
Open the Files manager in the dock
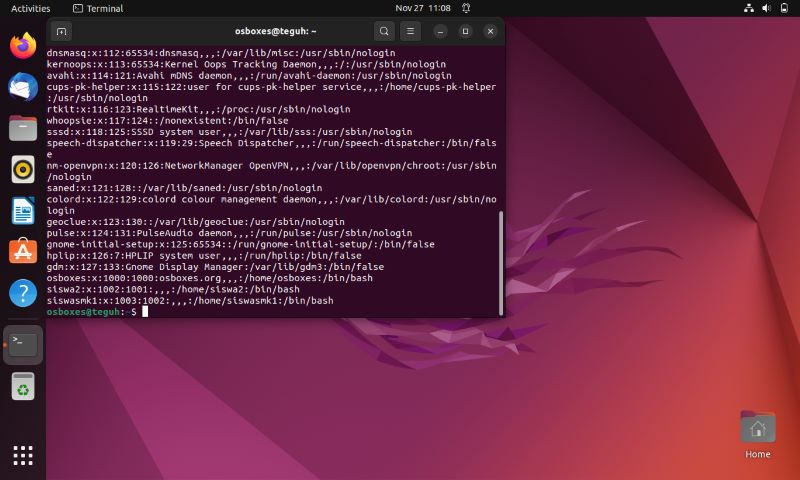click(23, 128)
